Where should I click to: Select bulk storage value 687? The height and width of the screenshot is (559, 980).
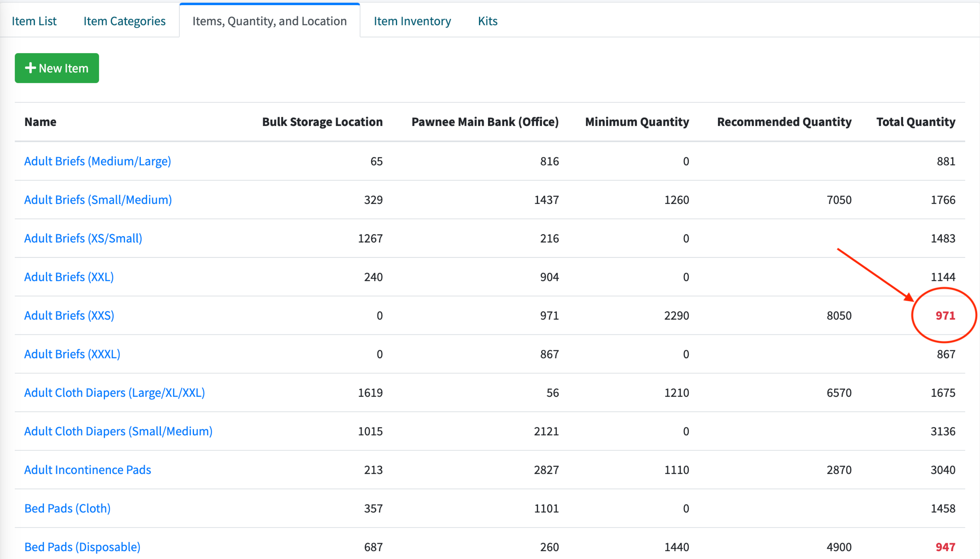click(373, 547)
